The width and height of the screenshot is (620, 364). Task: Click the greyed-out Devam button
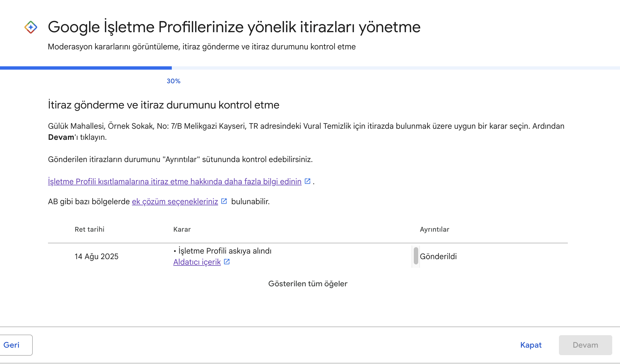pyautogui.click(x=585, y=345)
